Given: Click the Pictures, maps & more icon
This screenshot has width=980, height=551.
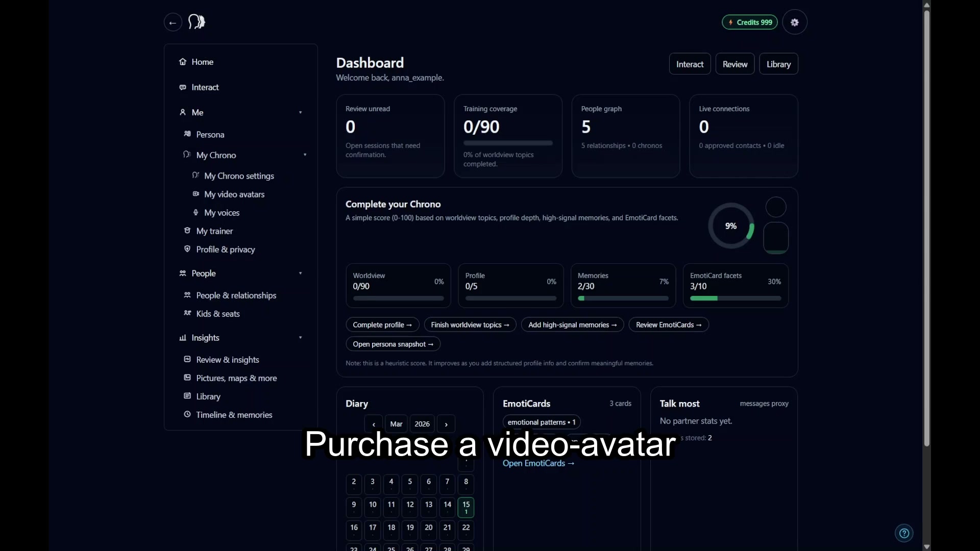Looking at the screenshot, I should click(187, 378).
